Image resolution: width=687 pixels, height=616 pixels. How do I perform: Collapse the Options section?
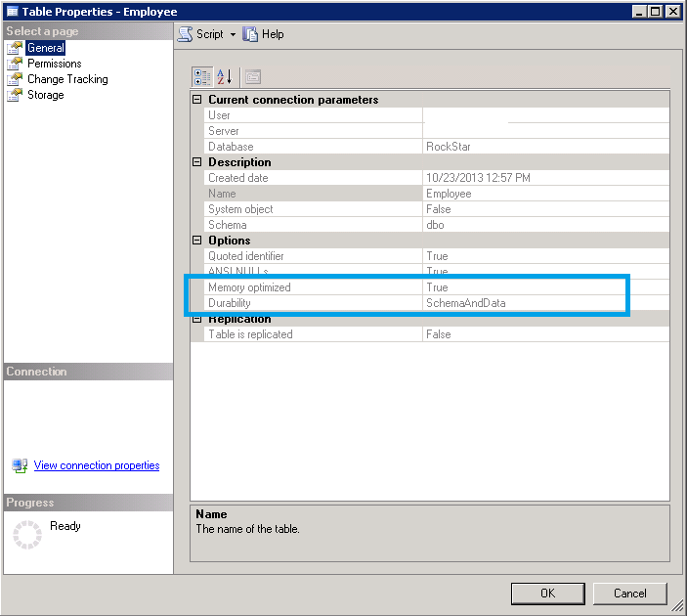[x=197, y=241]
